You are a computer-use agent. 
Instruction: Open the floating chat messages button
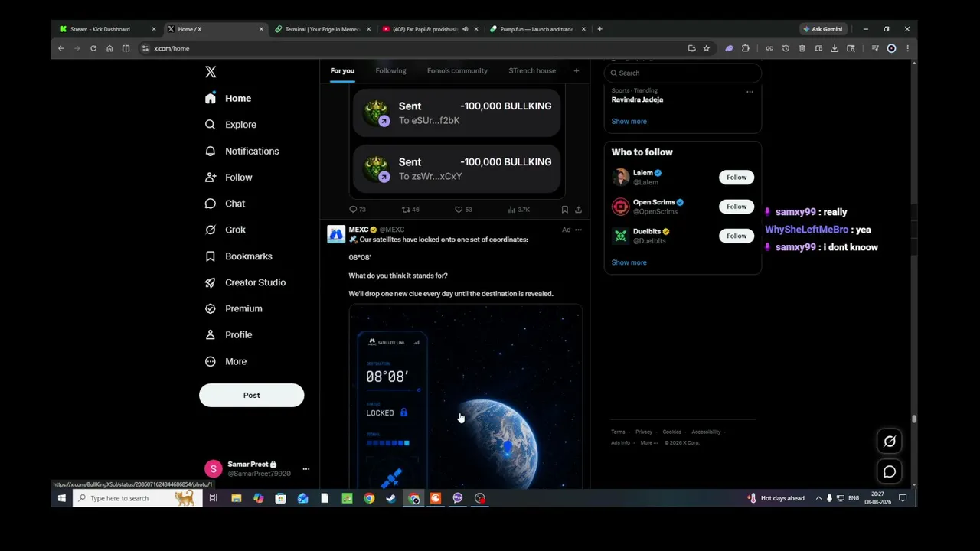(890, 472)
